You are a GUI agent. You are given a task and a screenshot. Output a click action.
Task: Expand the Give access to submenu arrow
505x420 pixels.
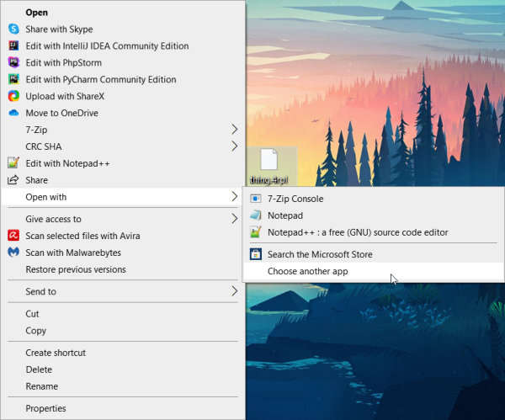tap(235, 219)
